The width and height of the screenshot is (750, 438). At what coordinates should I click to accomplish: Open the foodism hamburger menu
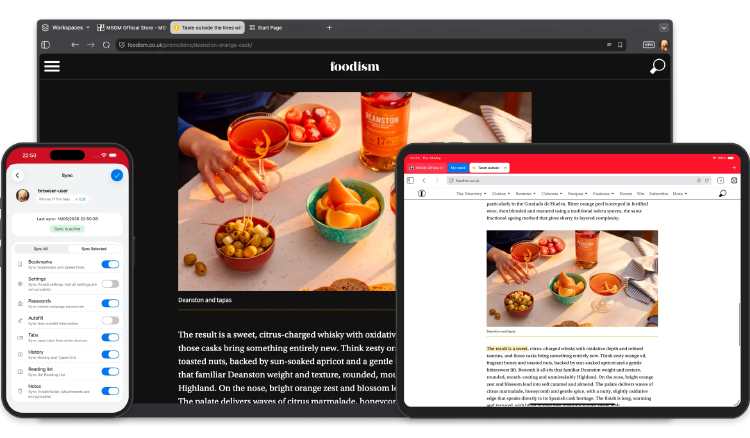(x=52, y=66)
